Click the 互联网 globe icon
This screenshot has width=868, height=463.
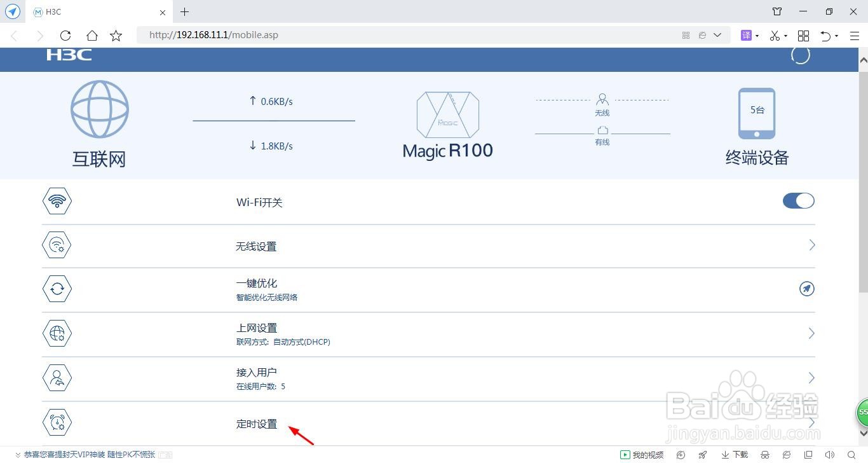[x=100, y=109]
